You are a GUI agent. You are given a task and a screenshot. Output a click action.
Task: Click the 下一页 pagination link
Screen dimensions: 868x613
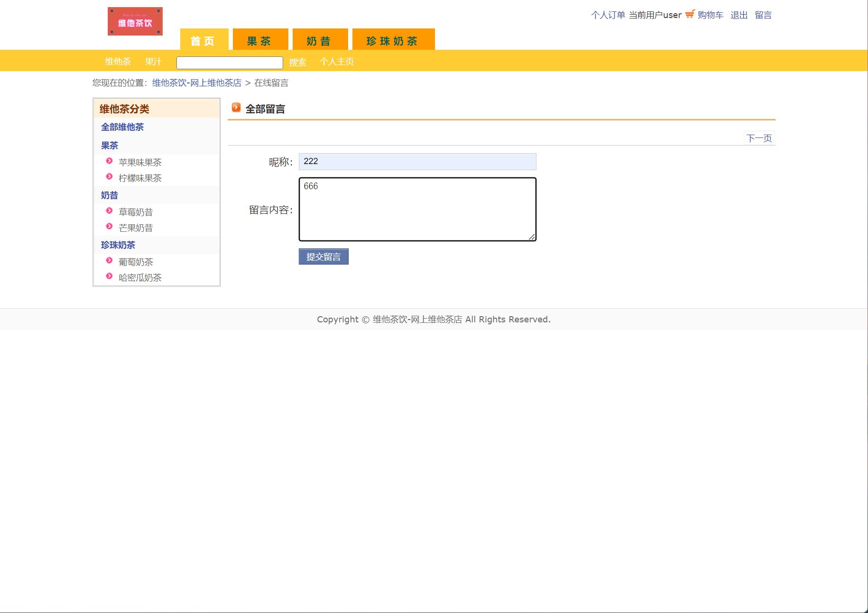point(758,137)
